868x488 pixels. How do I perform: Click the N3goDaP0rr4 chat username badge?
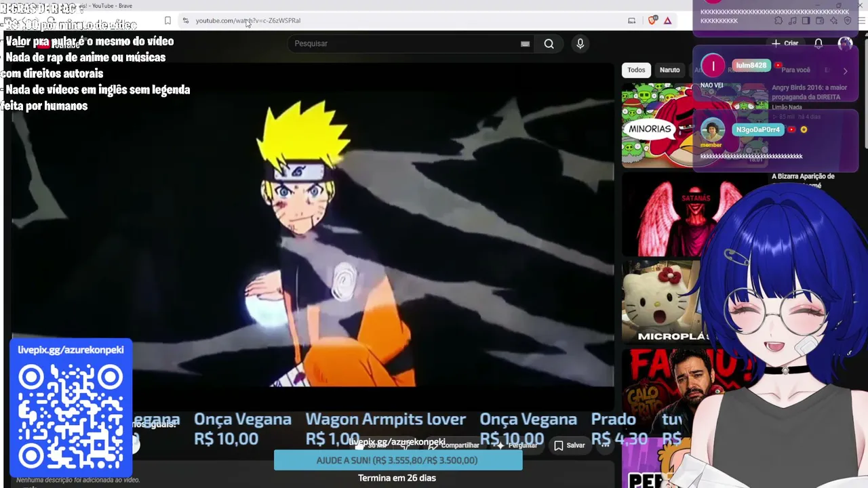pos(758,129)
